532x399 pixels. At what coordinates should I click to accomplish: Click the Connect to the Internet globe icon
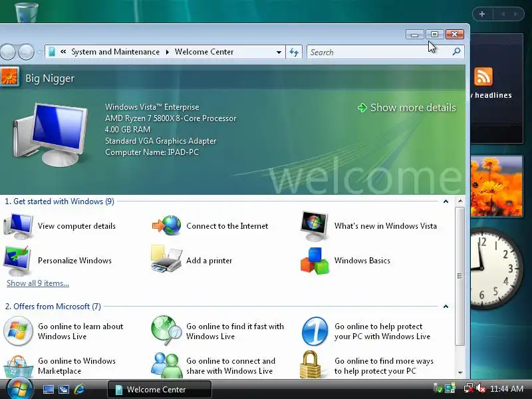pos(167,225)
